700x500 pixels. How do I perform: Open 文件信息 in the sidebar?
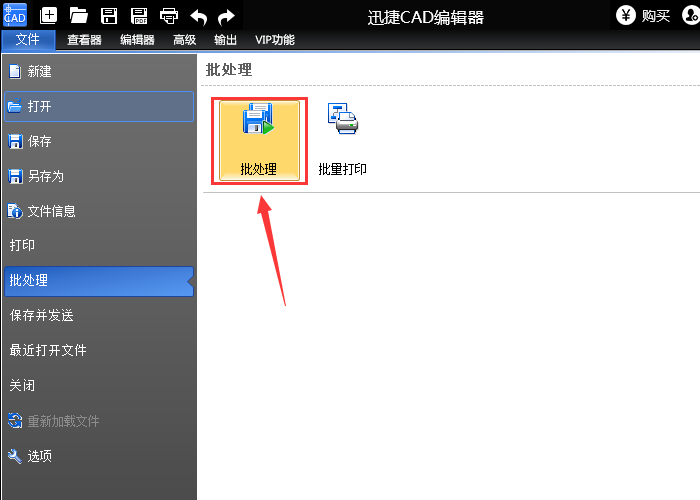51,211
